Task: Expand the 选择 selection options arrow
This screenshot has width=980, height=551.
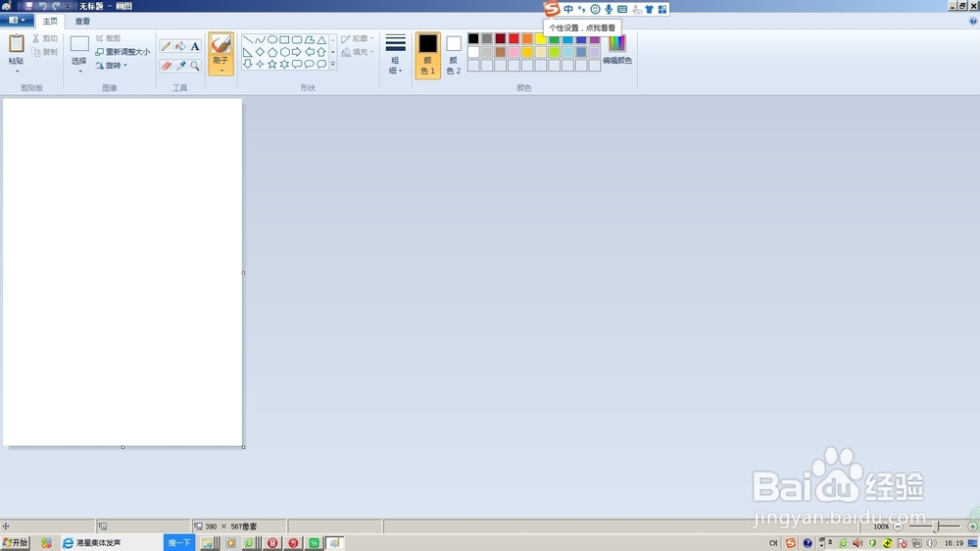Action: tap(80, 71)
